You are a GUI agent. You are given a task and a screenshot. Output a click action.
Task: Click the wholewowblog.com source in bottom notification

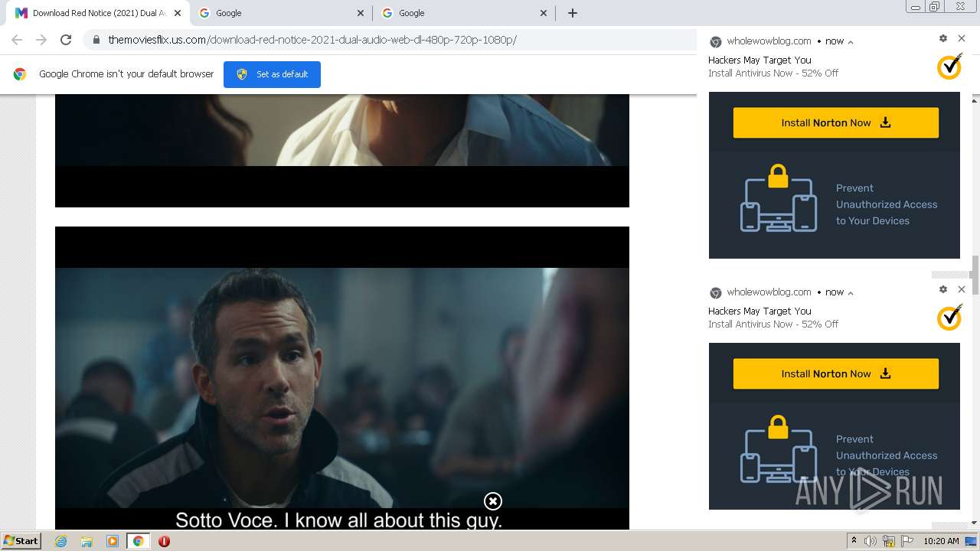pyautogui.click(x=769, y=292)
